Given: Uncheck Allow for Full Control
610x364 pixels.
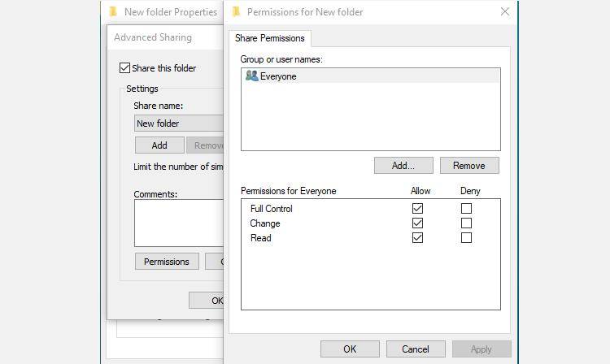Looking at the screenshot, I should (417, 209).
